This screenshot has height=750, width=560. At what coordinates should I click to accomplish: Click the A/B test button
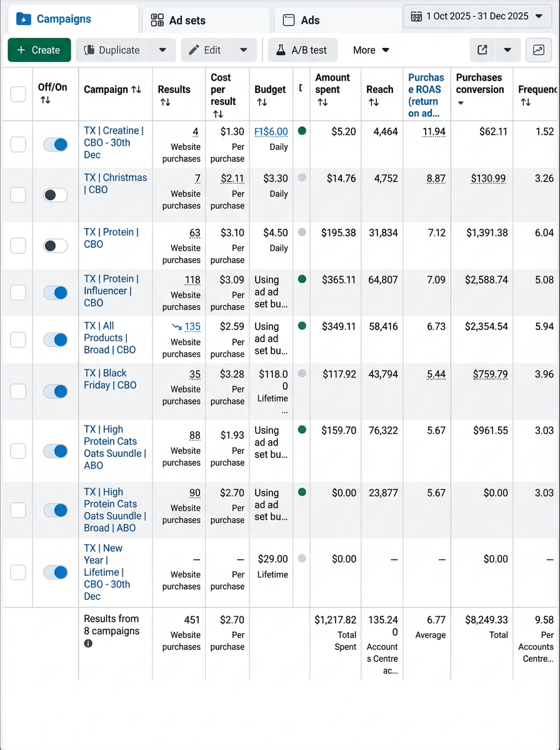click(x=302, y=50)
